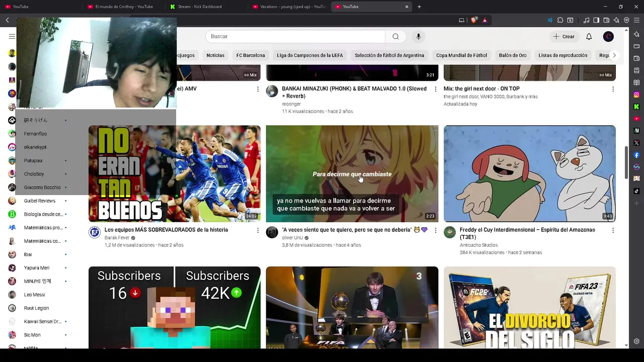Screen dimensions: 644x362
Task: Start voice search with the microphone icon
Action: click(x=418, y=36)
